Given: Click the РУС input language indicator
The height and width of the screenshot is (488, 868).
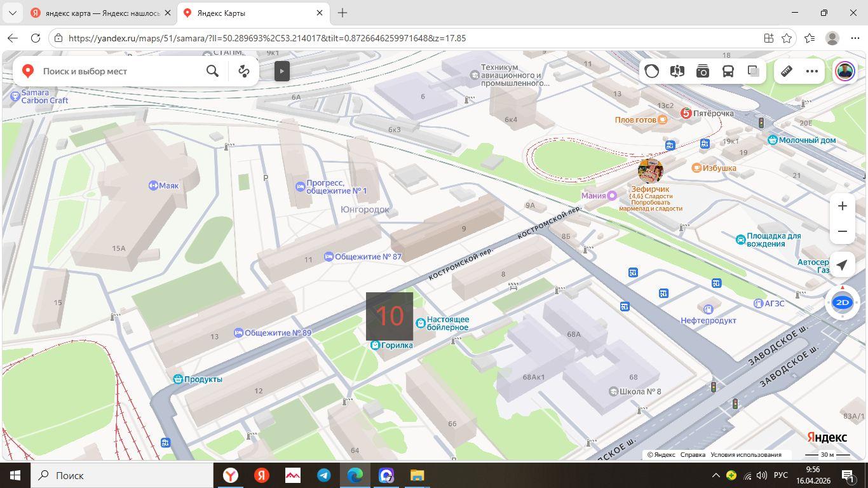Looking at the screenshot, I should pyautogui.click(x=781, y=475).
